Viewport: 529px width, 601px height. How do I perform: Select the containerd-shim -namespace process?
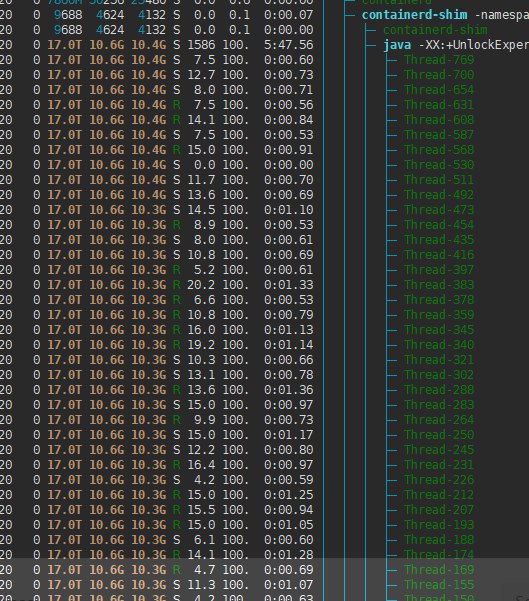(445, 15)
